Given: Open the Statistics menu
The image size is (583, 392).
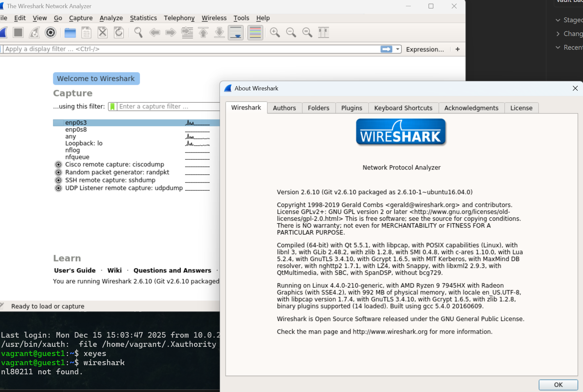Looking at the screenshot, I should point(143,18).
